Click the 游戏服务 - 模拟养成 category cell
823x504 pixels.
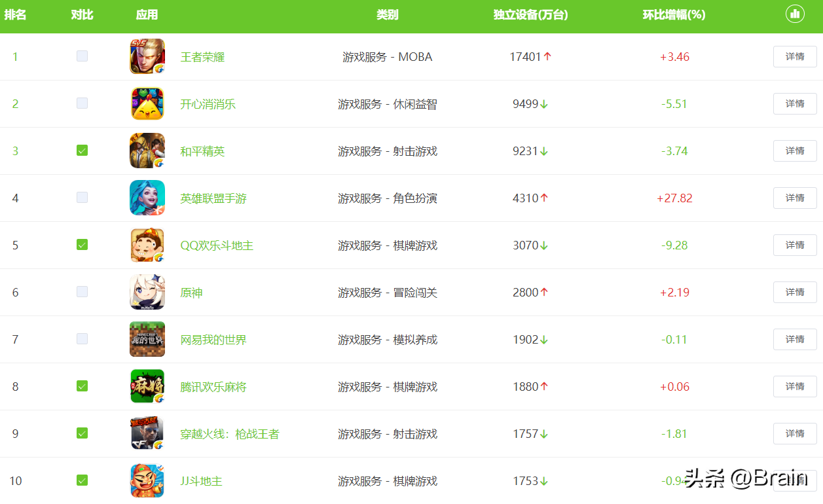pos(388,340)
